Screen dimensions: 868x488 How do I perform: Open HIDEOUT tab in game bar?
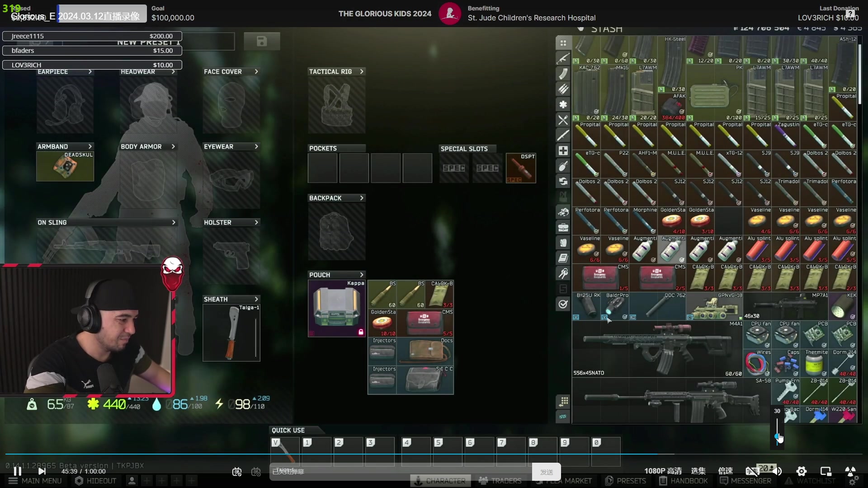pos(96,481)
